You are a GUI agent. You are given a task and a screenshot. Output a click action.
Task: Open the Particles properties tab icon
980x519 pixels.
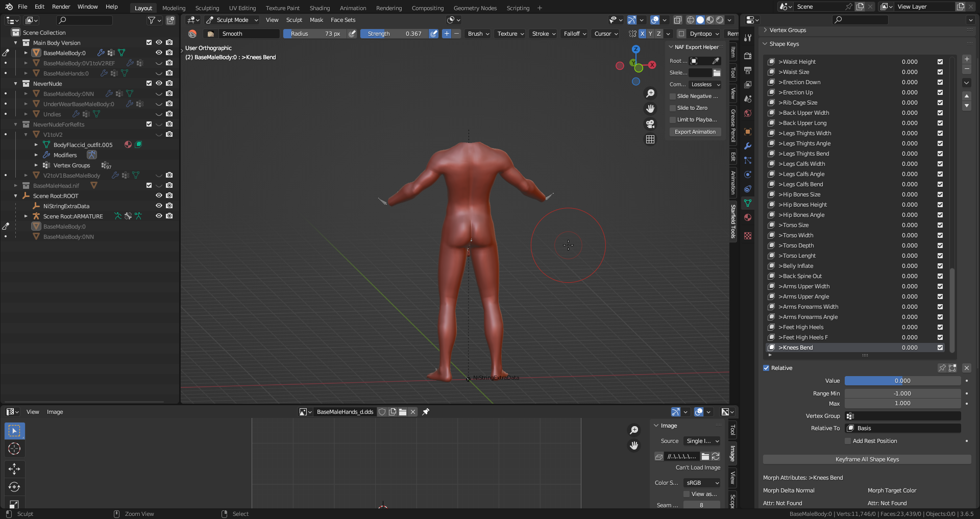pos(748,160)
